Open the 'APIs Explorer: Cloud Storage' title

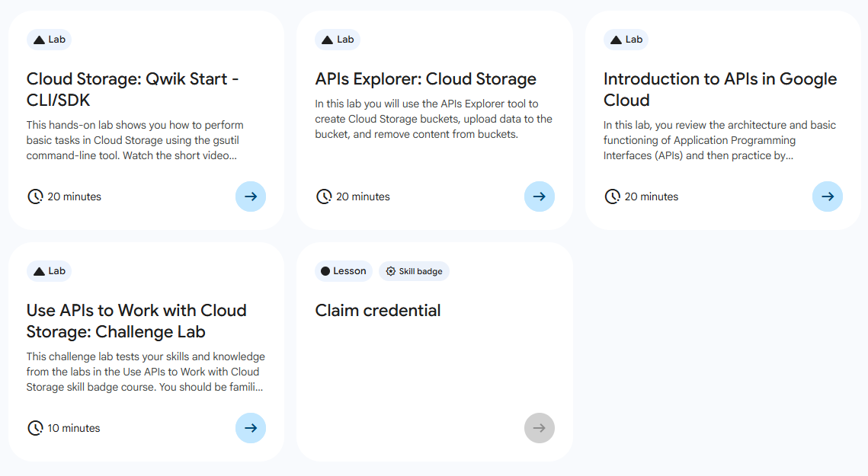tap(426, 79)
